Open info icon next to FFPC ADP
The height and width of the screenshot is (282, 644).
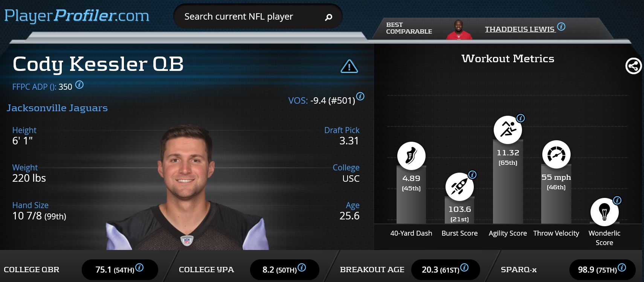79,84
